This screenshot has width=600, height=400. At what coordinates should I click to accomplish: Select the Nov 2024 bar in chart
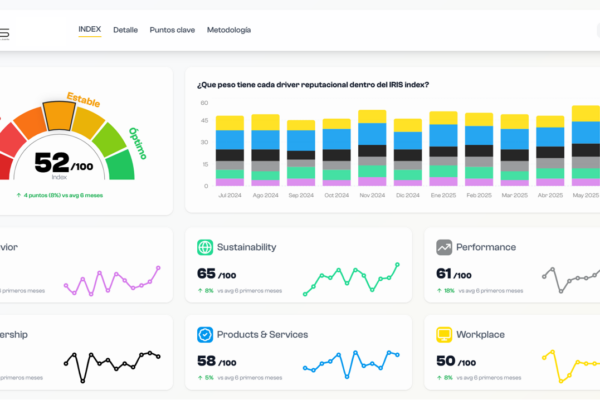[x=372, y=148]
